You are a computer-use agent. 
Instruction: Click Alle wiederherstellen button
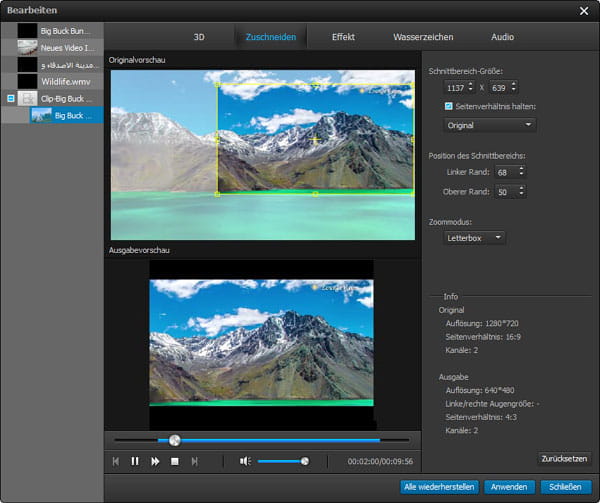(438, 487)
